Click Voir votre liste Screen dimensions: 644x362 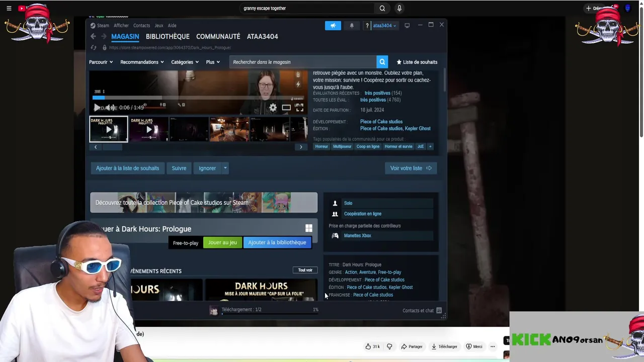click(411, 168)
